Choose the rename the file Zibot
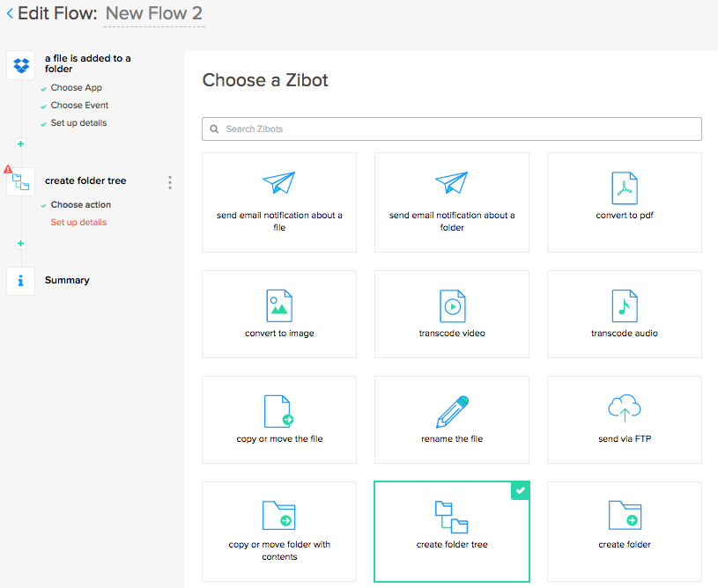 point(452,420)
